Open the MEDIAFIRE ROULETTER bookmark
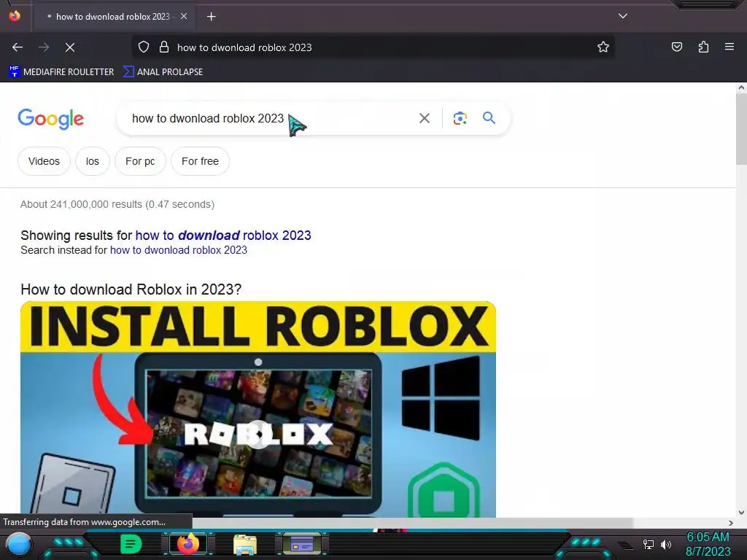This screenshot has width=747, height=560. click(61, 72)
